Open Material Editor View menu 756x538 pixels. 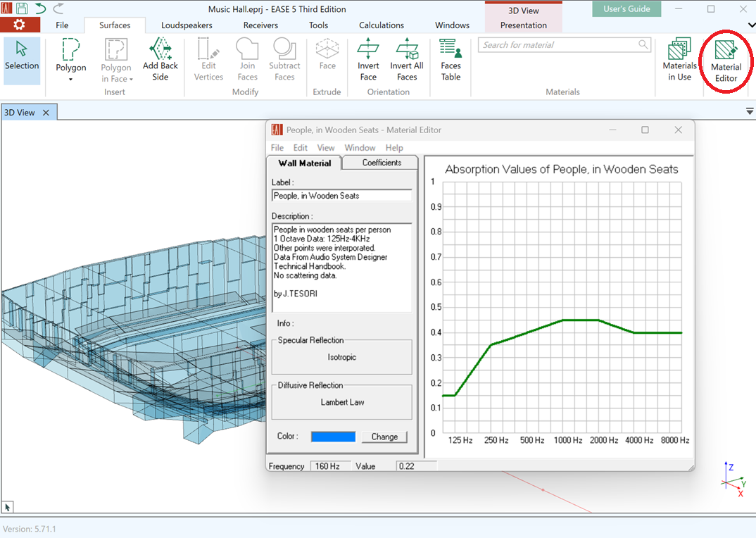[326, 148]
